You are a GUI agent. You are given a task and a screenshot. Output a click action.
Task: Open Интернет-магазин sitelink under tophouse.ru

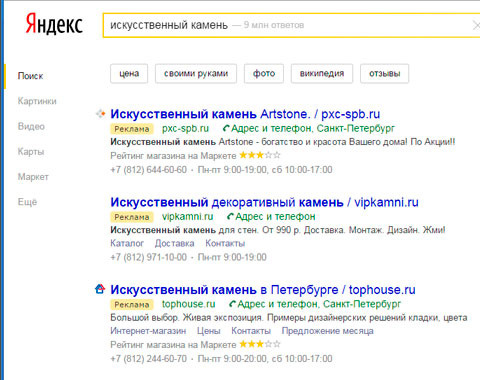pos(148,331)
